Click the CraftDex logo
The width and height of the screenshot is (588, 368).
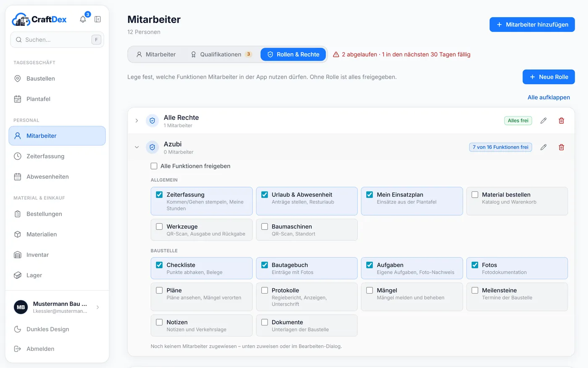pos(39,19)
